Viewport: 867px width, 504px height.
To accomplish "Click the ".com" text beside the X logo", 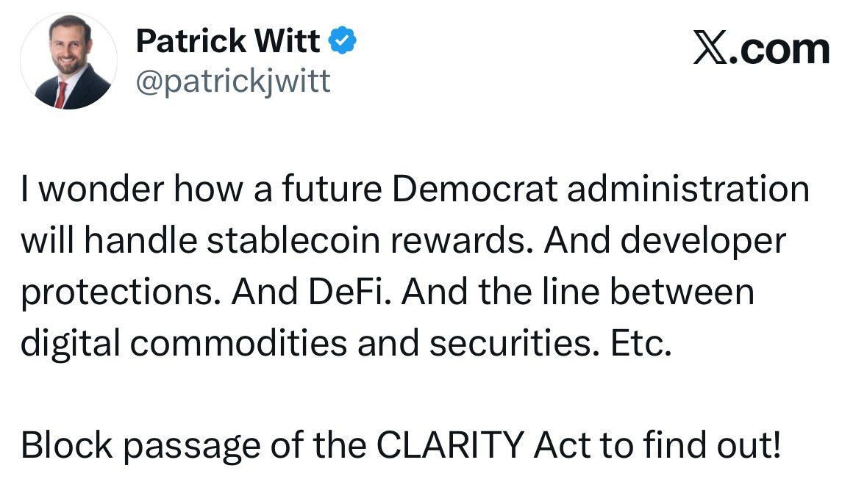I will tap(779, 50).
